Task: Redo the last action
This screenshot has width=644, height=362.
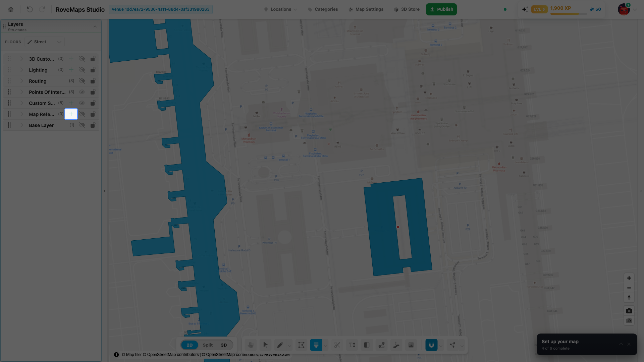Action: tap(42, 9)
